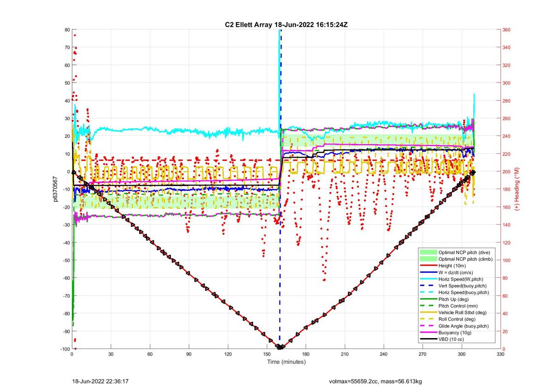
Task: Click legend entry 'Optimal NCP pitch (dive)'
Action: (x=464, y=252)
